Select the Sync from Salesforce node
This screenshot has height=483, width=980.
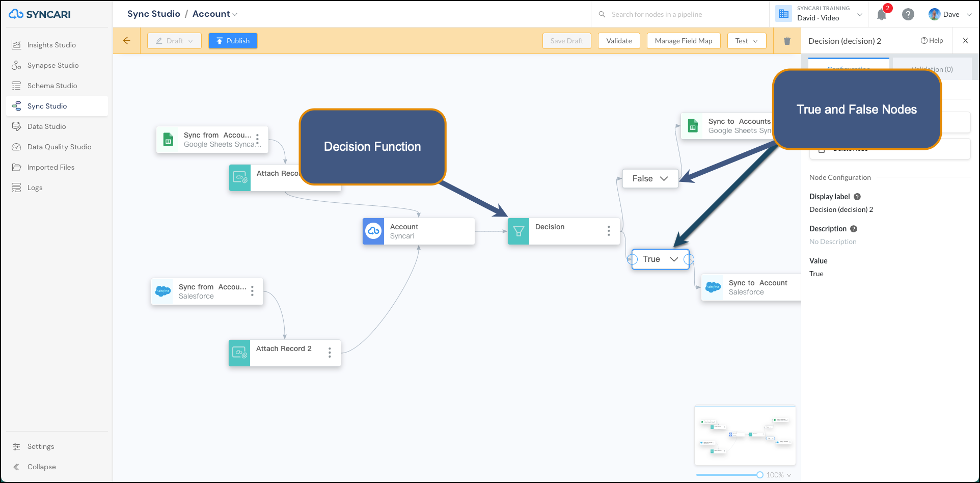(x=207, y=291)
